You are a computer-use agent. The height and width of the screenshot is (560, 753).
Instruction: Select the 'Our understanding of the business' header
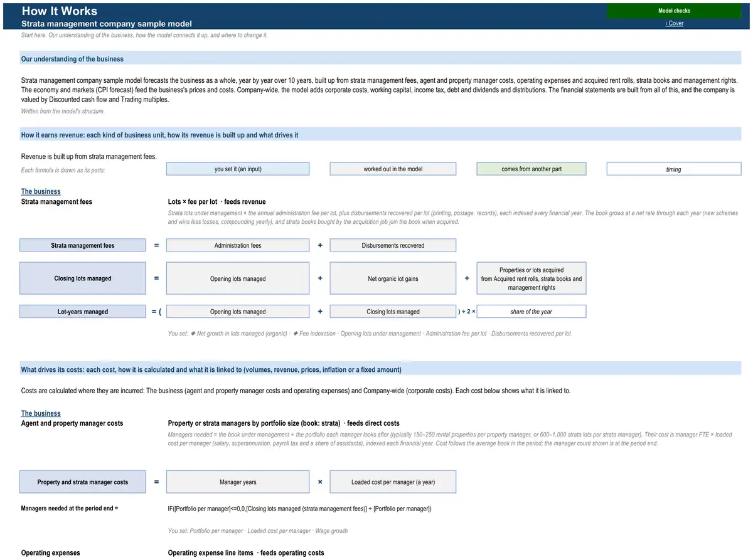pos(381,58)
